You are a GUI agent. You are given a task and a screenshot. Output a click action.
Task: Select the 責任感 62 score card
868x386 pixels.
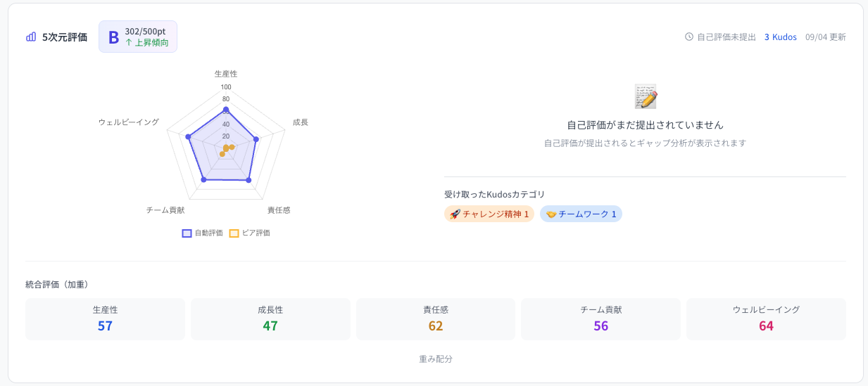[436, 319]
